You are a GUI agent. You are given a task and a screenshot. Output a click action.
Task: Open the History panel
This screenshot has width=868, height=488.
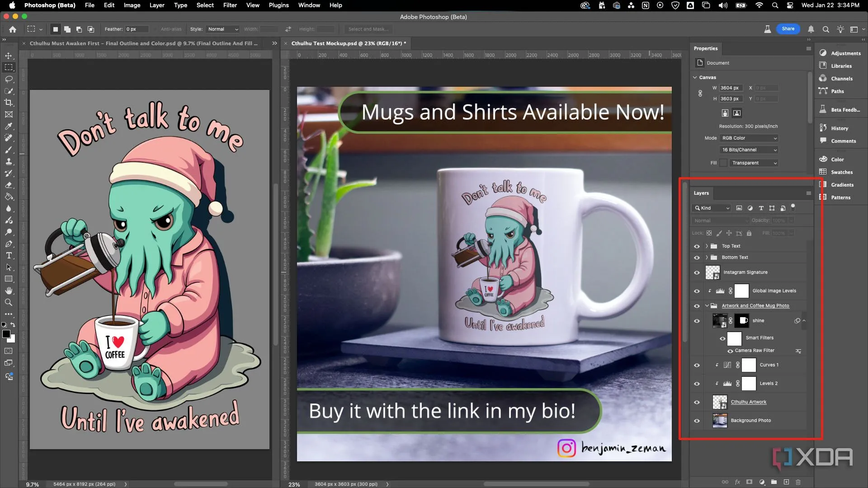tap(834, 128)
